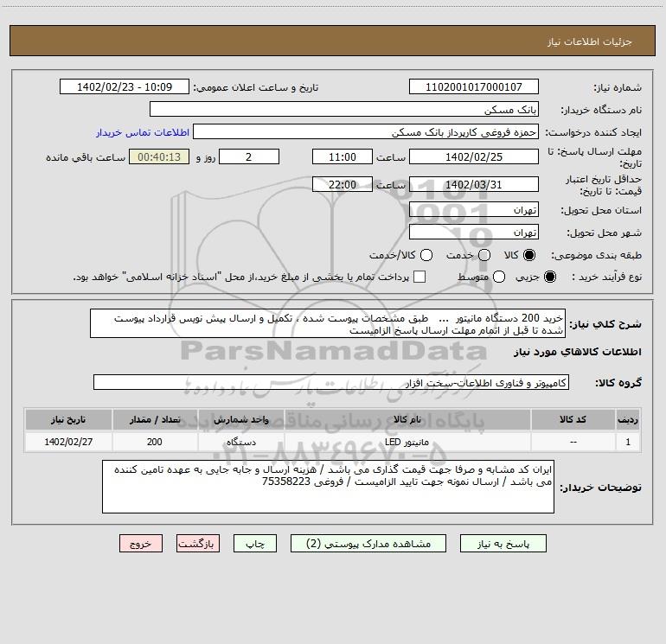Image resolution: width=666 pixels, height=644 pixels.
Task: Click the شماره نیاز number field
Action: tap(474, 87)
